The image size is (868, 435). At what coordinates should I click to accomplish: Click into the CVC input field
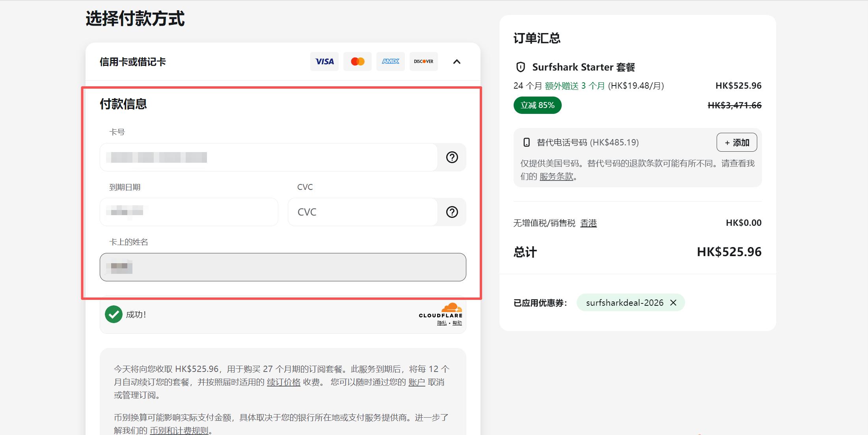point(363,212)
